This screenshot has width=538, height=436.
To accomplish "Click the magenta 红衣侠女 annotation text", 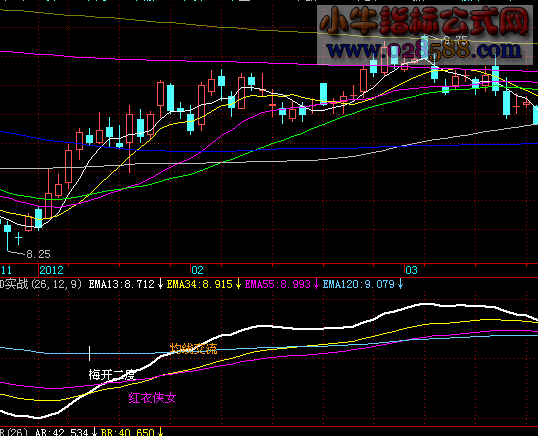I will (152, 398).
